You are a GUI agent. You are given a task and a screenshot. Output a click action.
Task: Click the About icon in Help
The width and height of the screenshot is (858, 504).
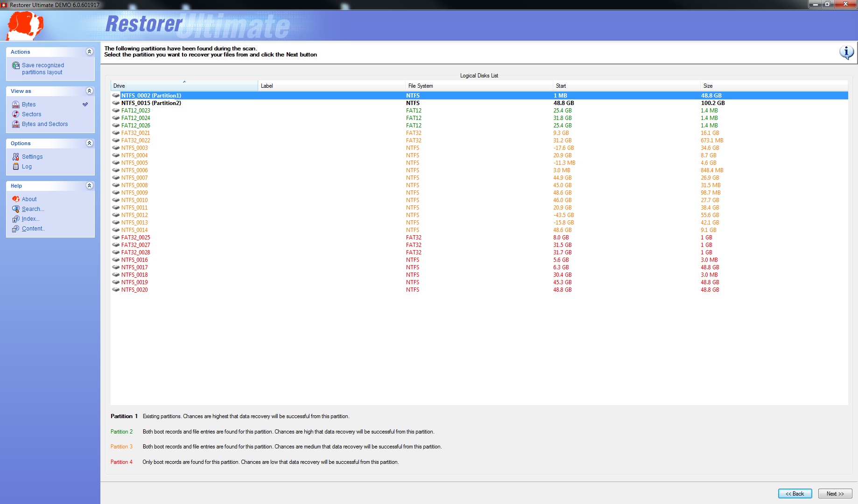point(16,199)
